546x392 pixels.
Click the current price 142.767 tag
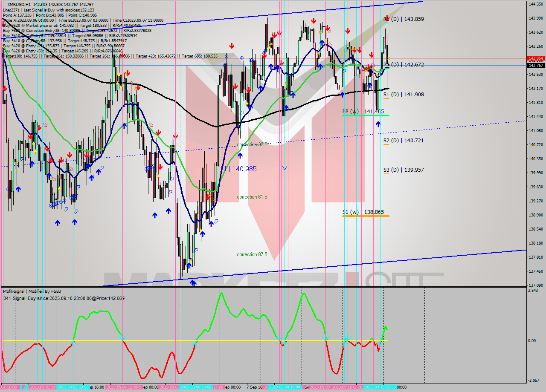[536, 65]
